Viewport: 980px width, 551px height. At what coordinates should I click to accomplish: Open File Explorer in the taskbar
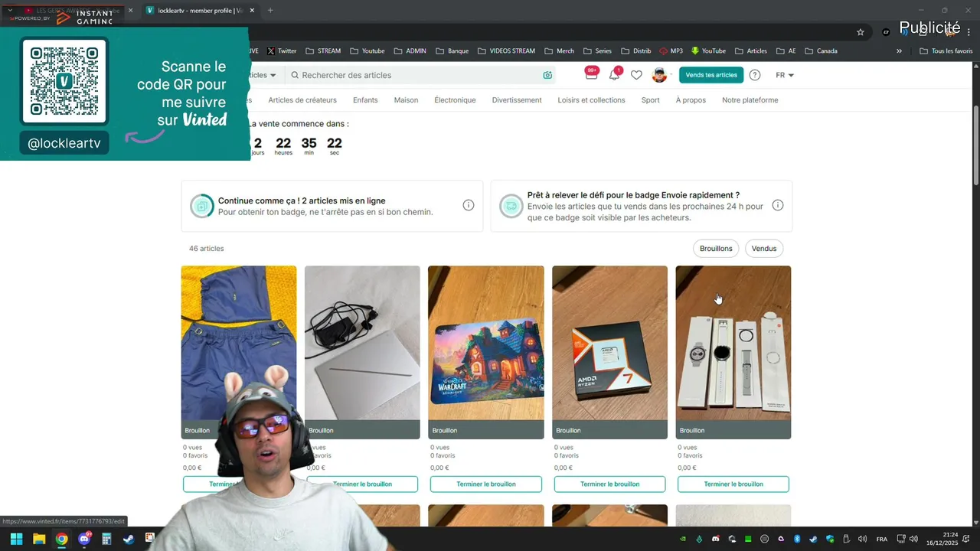pyautogui.click(x=39, y=539)
